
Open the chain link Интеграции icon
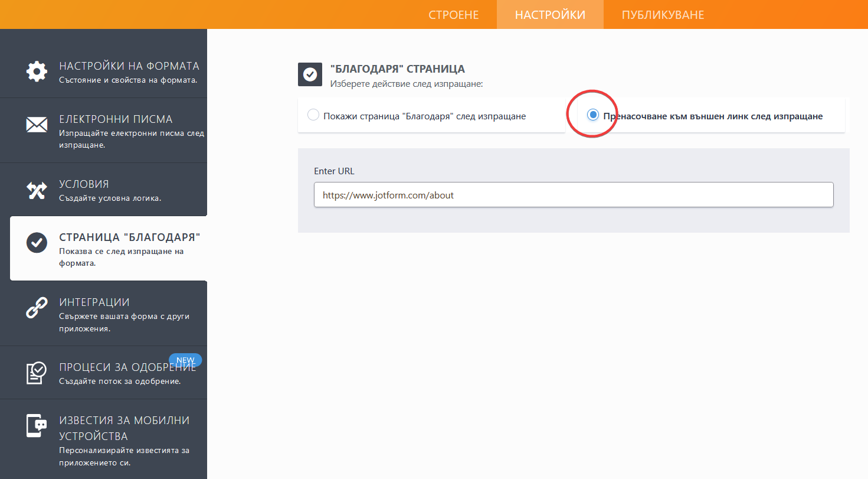tap(37, 308)
